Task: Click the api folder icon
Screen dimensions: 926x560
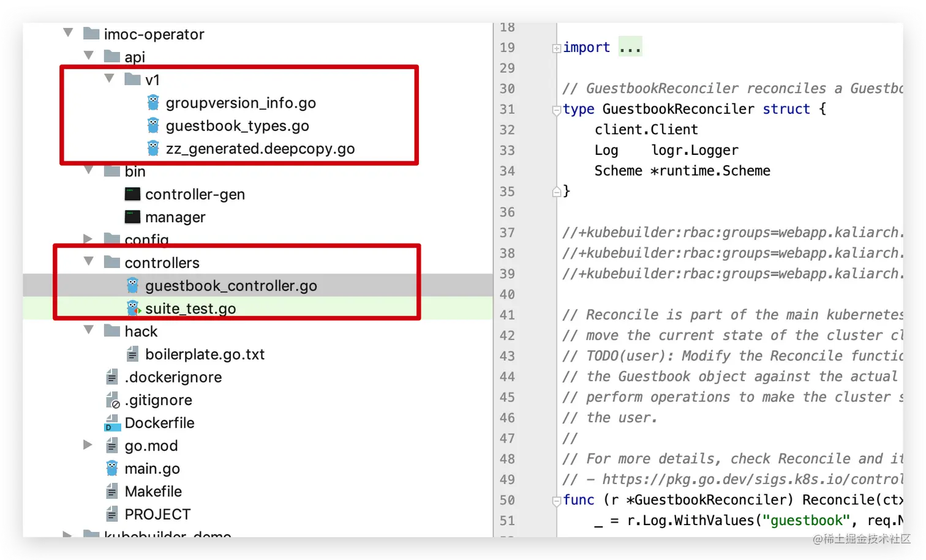Action: coord(112,56)
